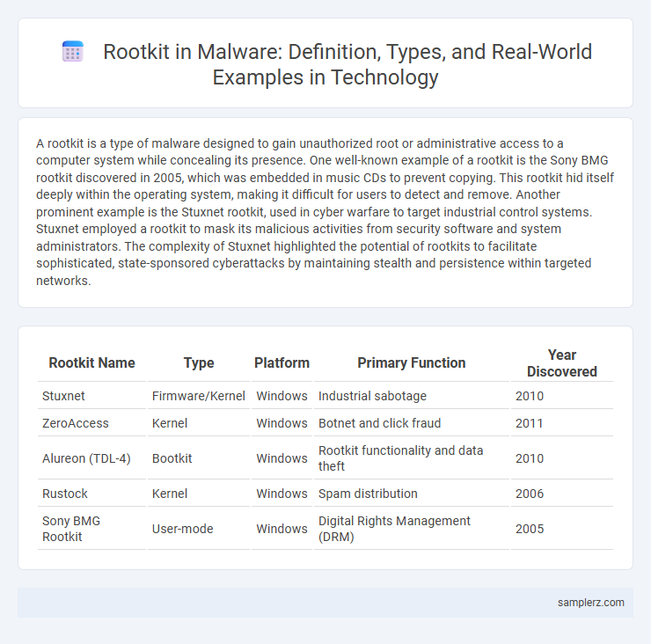The width and height of the screenshot is (651, 644).
Task: Click the Rootkit Name column header
Action: pyautogui.click(x=91, y=362)
